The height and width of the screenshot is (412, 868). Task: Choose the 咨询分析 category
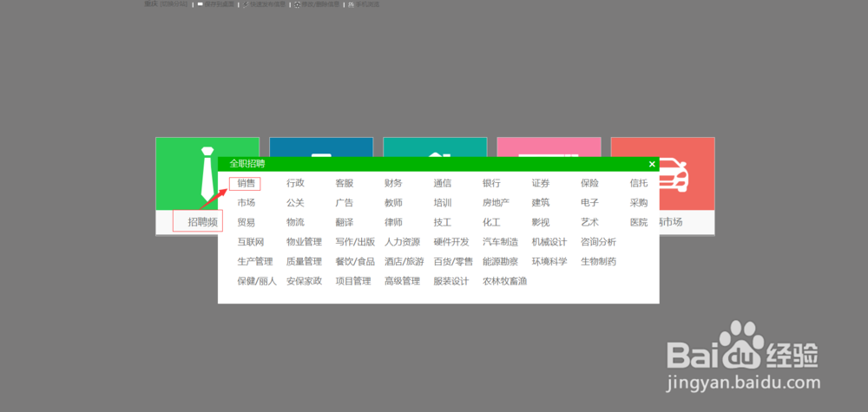598,242
